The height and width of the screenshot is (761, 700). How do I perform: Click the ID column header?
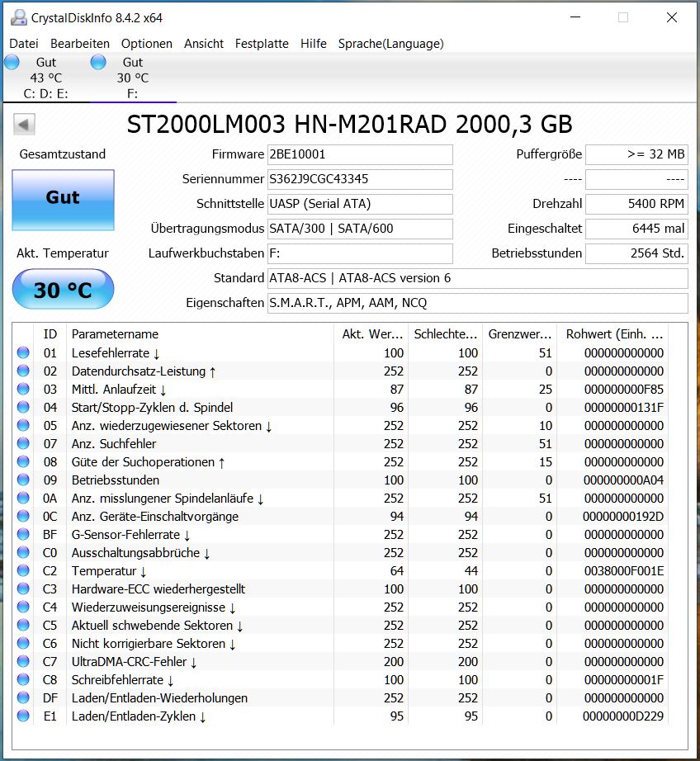click(50, 334)
